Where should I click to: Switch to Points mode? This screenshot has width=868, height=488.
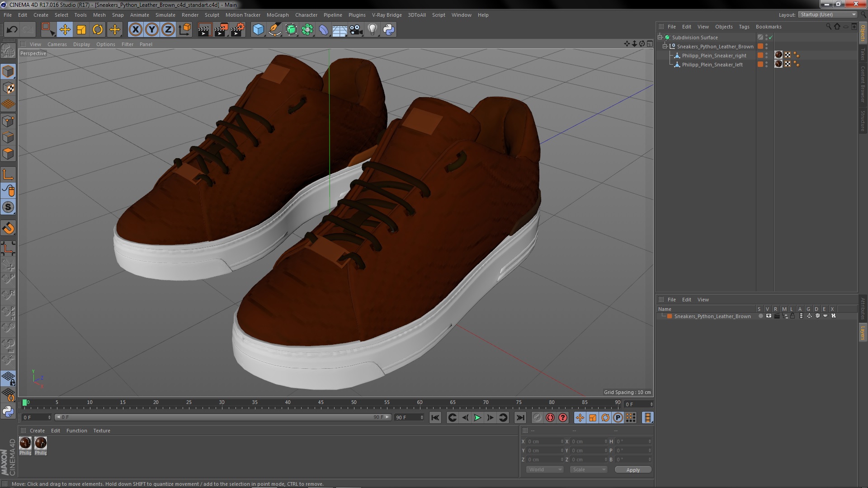8,121
